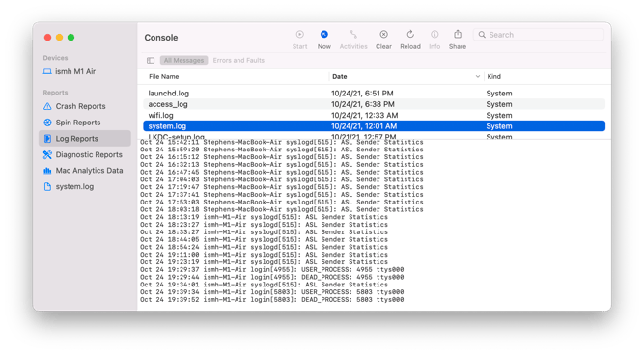The width and height of the screenshot is (644, 354).
Task: Click the log line at 19:29:37 USER_PROCESS
Action: coord(272,269)
